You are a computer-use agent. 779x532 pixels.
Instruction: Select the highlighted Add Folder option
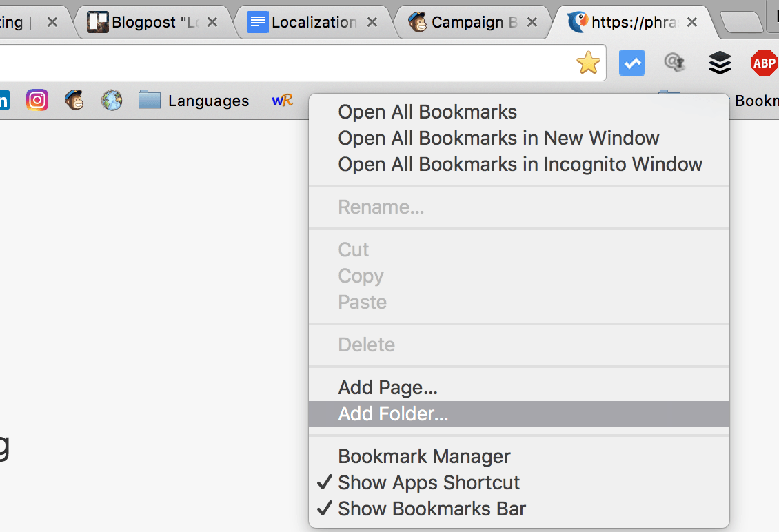pos(392,414)
